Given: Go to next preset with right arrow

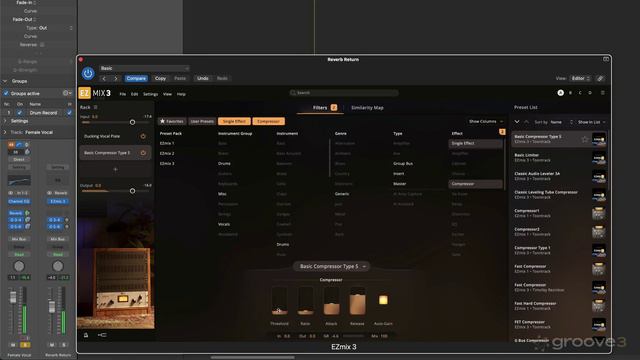Looking at the screenshot, I should pos(116,78).
